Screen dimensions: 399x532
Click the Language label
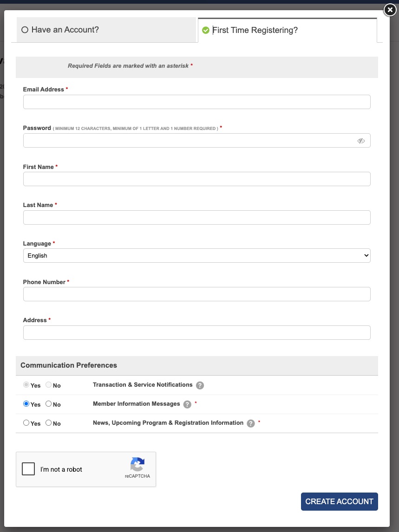click(37, 244)
